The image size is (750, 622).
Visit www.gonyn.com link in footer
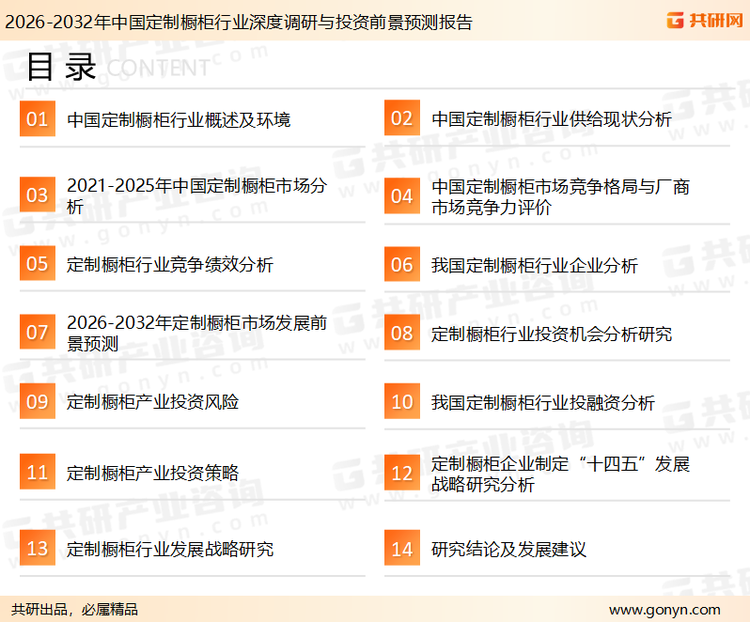click(664, 610)
